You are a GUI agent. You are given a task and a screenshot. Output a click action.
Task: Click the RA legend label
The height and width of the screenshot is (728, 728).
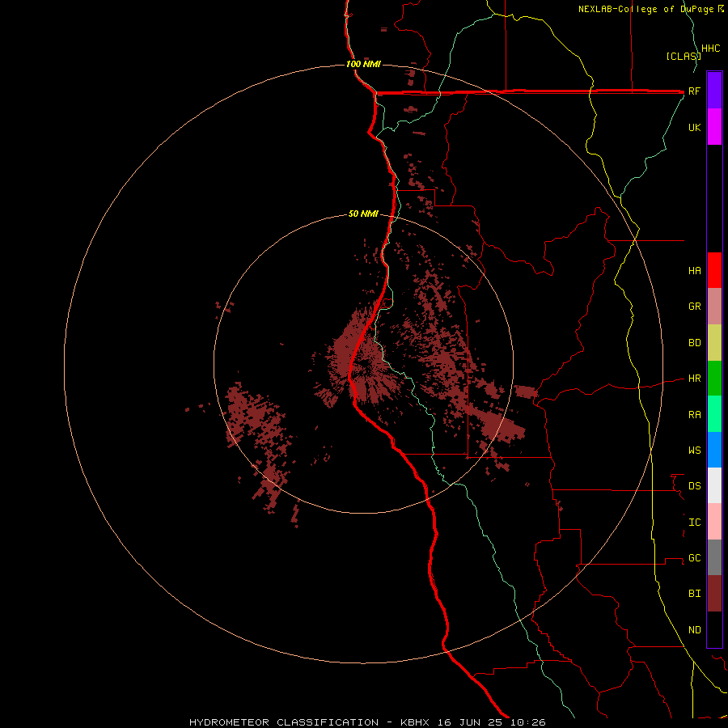[x=694, y=415]
